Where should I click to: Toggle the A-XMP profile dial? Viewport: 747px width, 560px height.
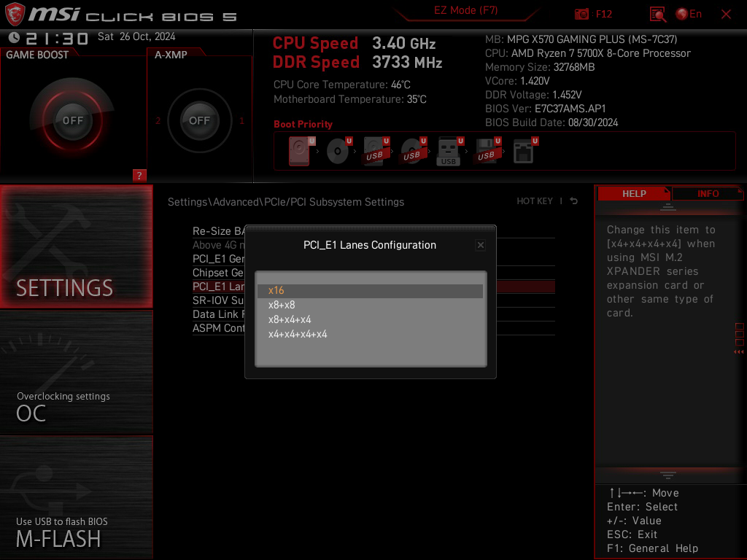click(199, 120)
